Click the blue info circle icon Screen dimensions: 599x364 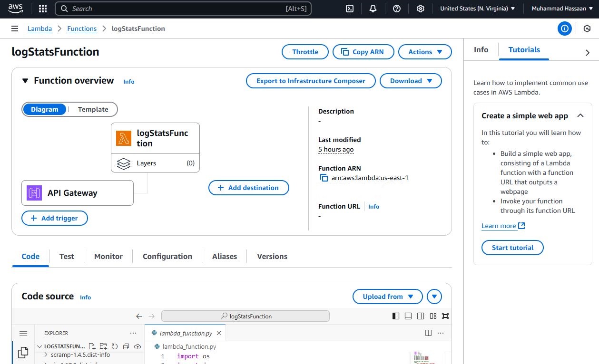point(565,29)
